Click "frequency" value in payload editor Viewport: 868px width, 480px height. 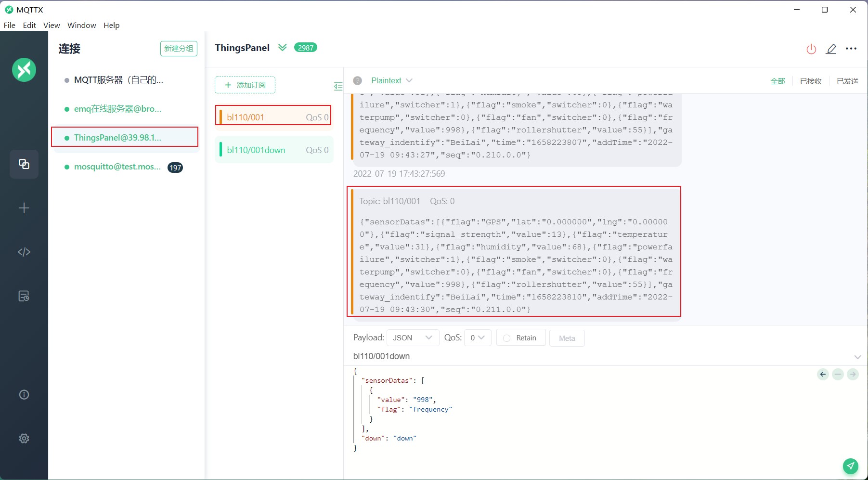[430, 409]
